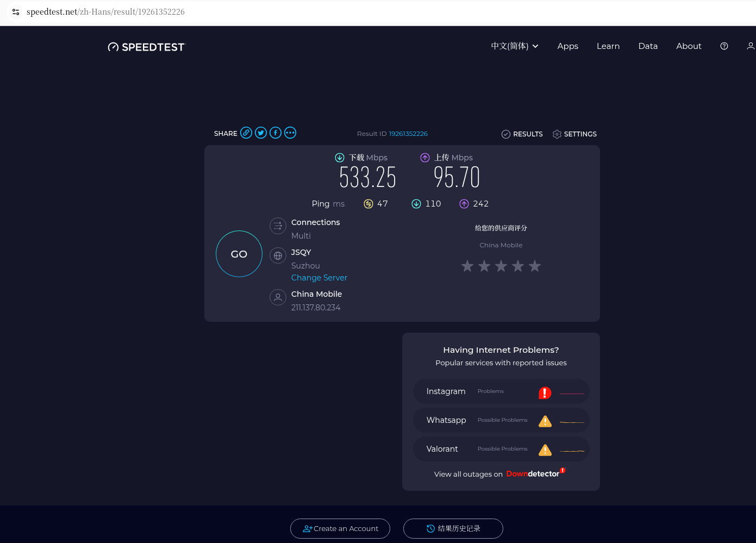Viewport: 756px width, 543px height.
Task: Click the Speedtest logo
Action: (146, 47)
